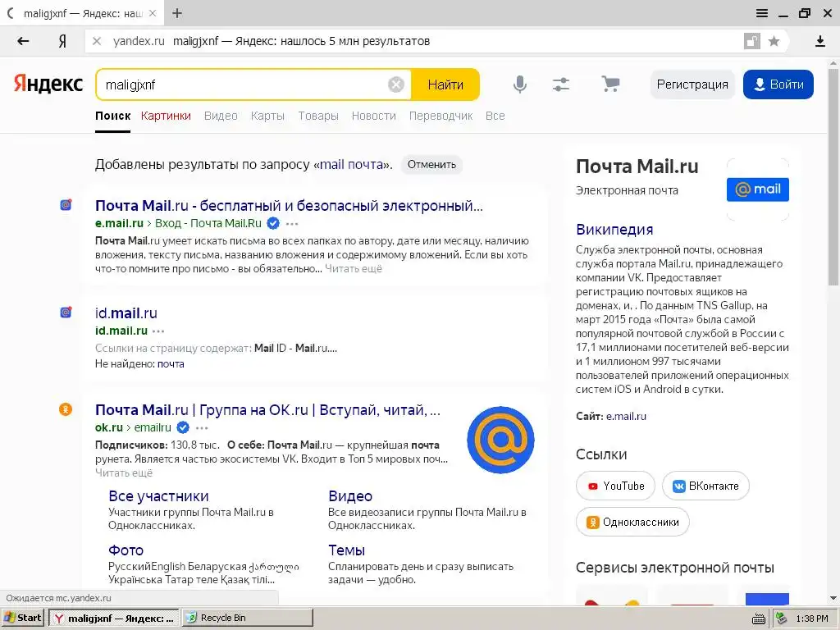
Task: Open Yandex home via the Я icon
Action: (62, 41)
